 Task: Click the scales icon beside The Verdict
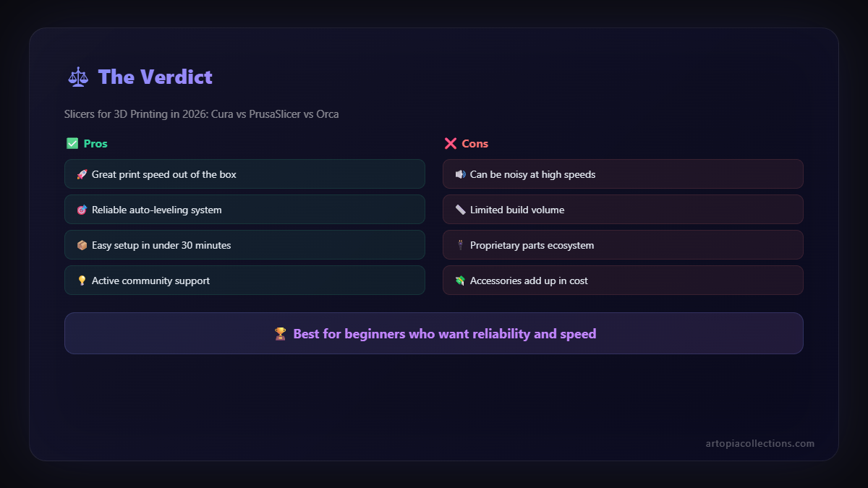coord(77,77)
